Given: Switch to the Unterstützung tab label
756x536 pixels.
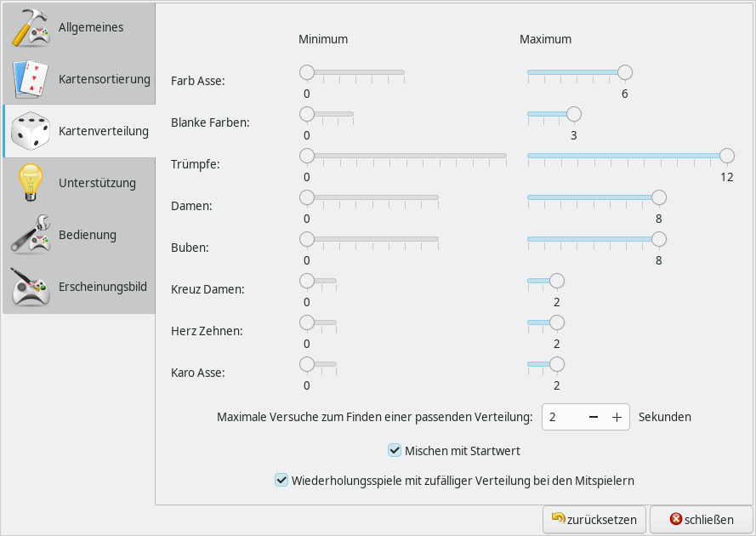Looking at the screenshot, I should point(97,183).
